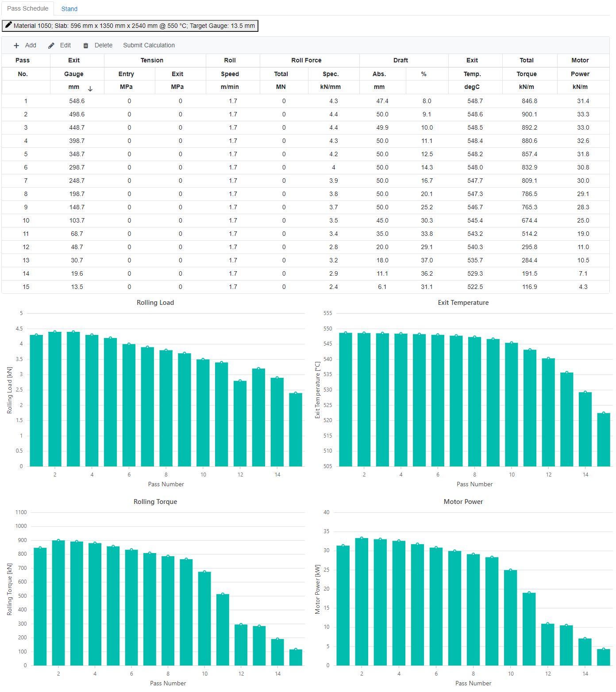
Task: Switch to the Pass Schedule tab
Action: coord(27,8)
